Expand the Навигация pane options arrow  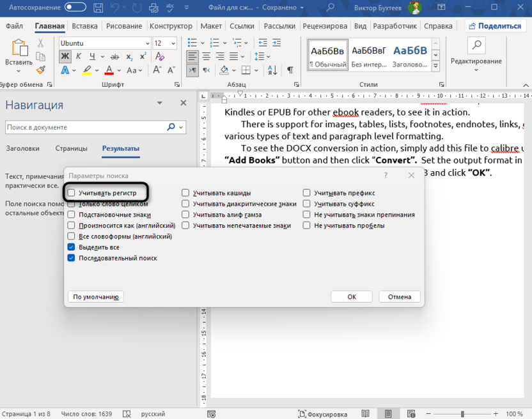coord(160,103)
